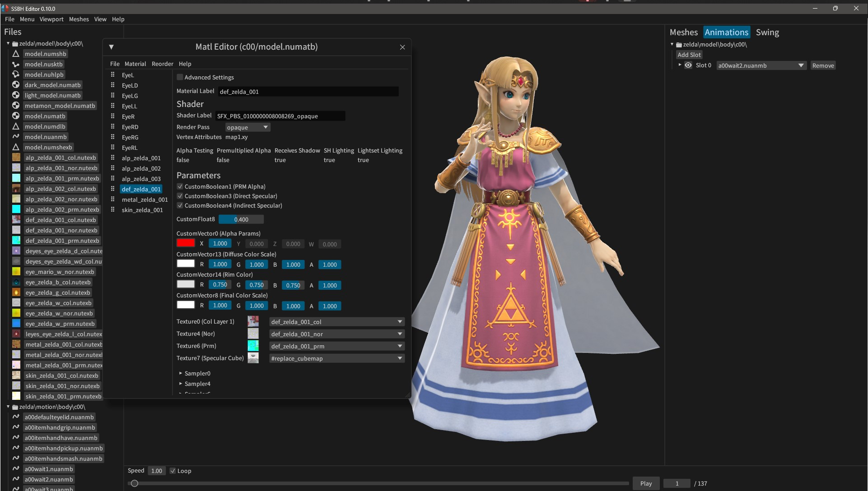This screenshot has width=868, height=491.
Task: Click Add Slot in the Animations panel
Action: click(689, 54)
